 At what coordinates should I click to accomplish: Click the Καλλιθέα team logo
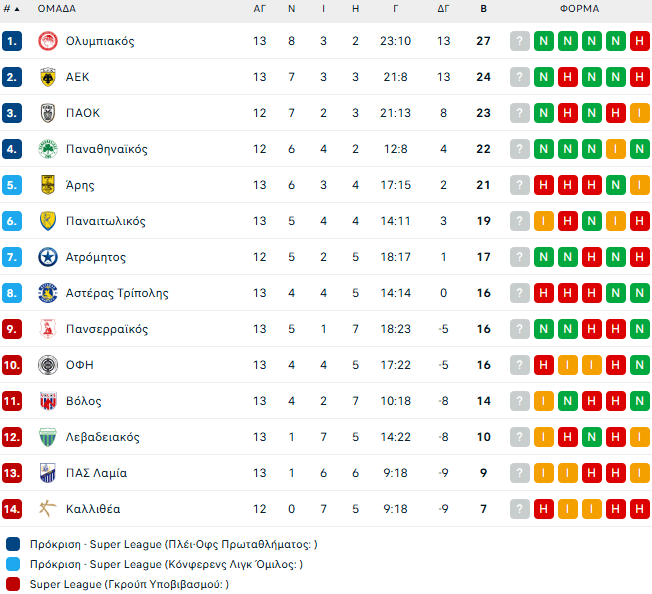(47, 509)
